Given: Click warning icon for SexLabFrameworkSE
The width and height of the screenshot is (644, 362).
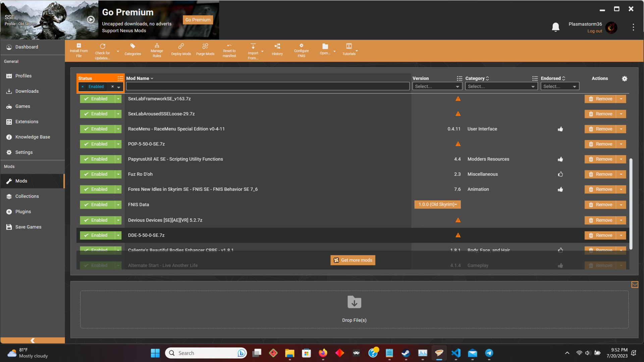Looking at the screenshot, I should 458,99.
